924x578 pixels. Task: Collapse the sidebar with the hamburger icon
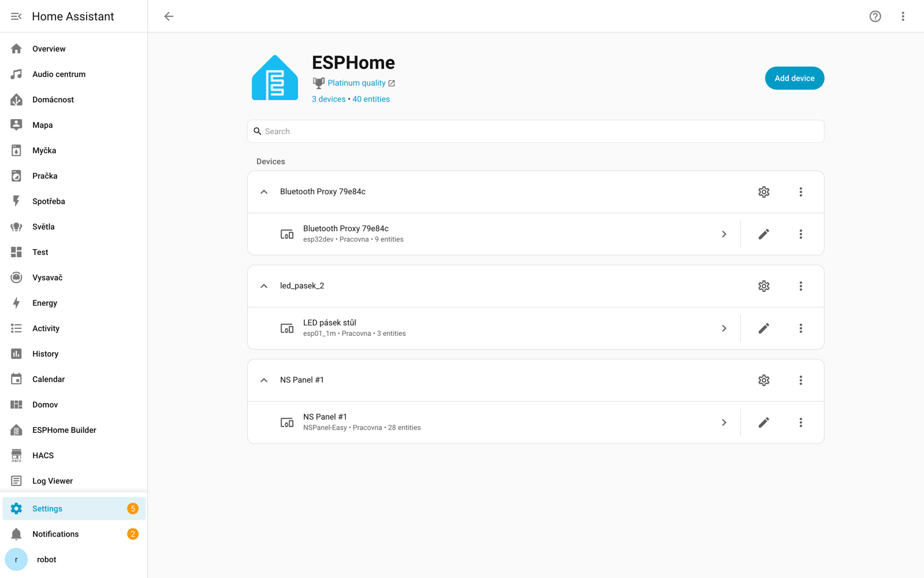click(16, 16)
